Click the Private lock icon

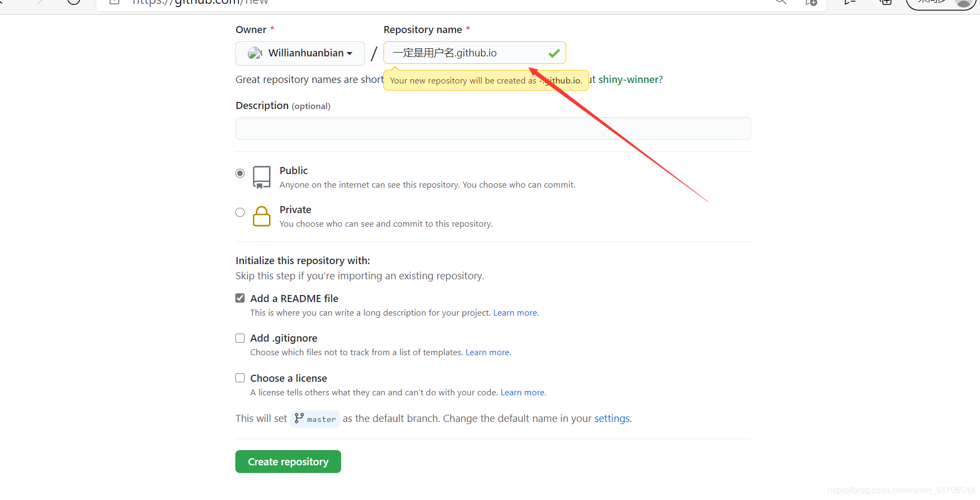coord(261,216)
